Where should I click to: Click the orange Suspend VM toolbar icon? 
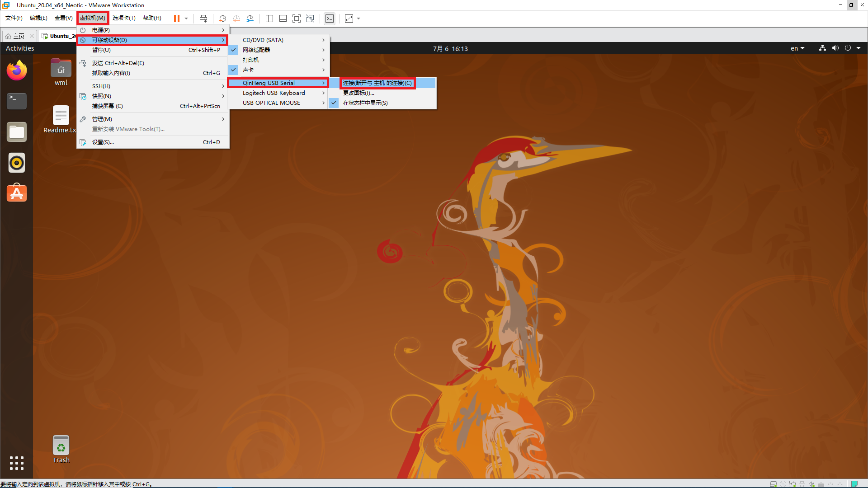[177, 19]
